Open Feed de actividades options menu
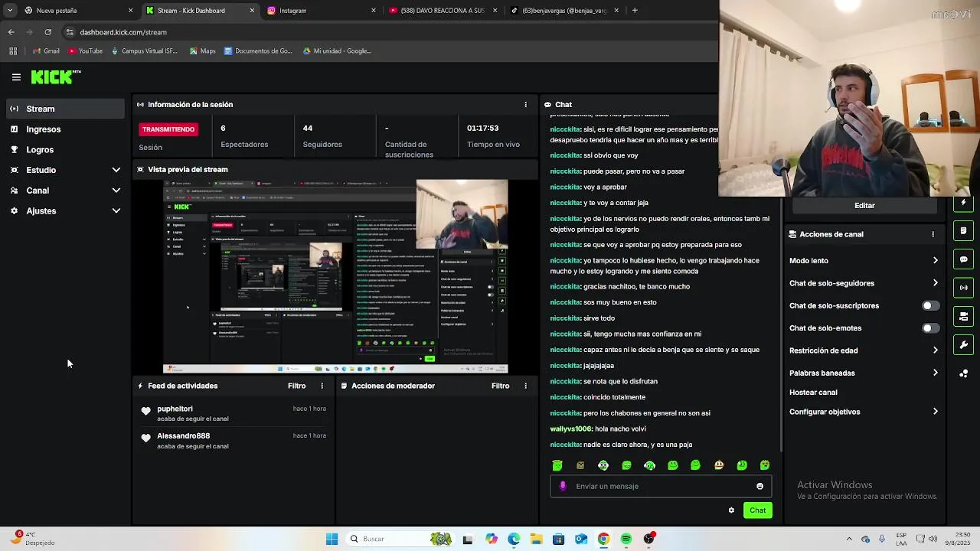The image size is (980, 551). pos(322,386)
